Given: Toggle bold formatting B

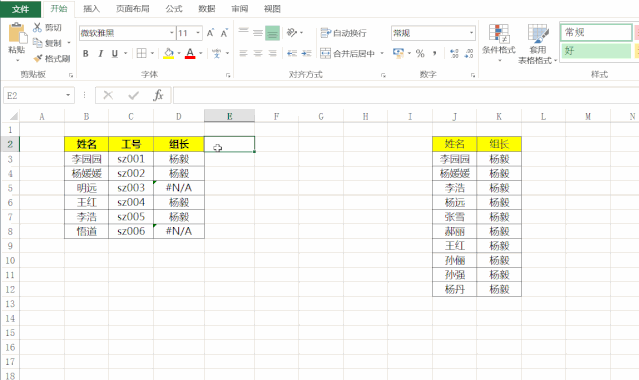Looking at the screenshot, I should tap(86, 53).
